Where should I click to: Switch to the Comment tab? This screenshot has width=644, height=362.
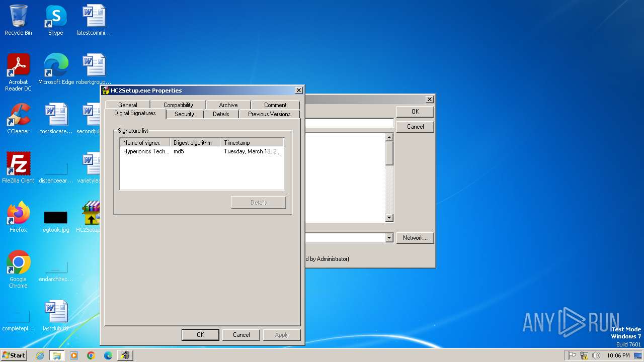(x=275, y=105)
